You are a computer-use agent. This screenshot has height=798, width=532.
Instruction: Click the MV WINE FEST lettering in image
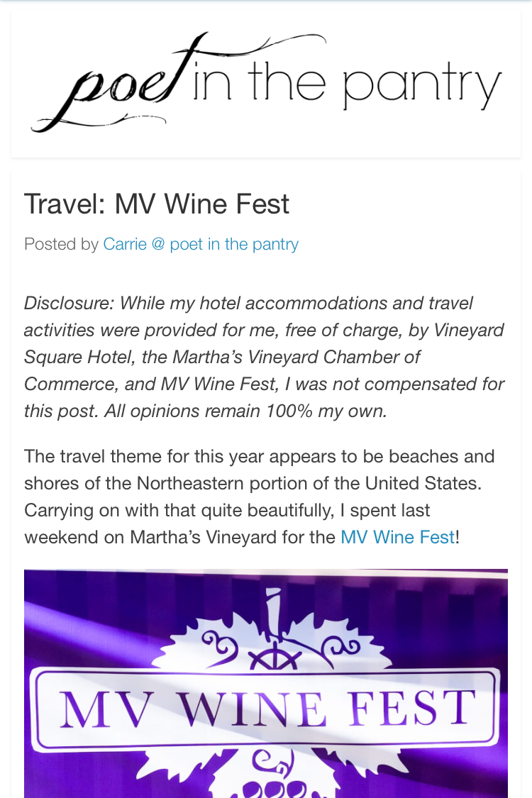tap(267, 709)
